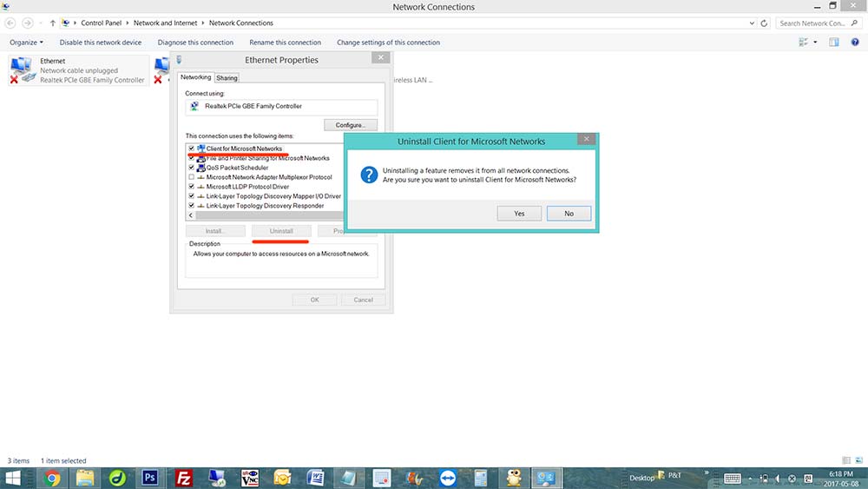Screen dimensions: 868x489
Task: Open Photoshop from the taskbar
Action: (149, 478)
